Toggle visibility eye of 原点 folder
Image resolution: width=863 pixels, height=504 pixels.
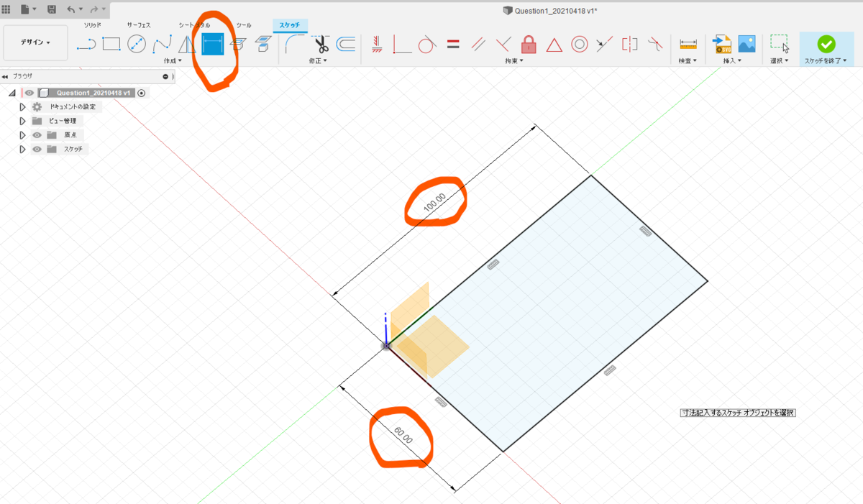coord(37,135)
